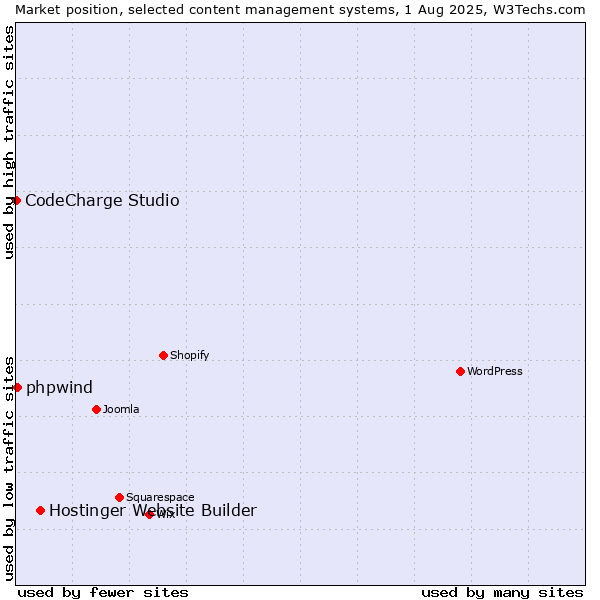The height and width of the screenshot is (600, 600).
Task: Click the 'used by fewer sites' axis label
Action: (103, 593)
